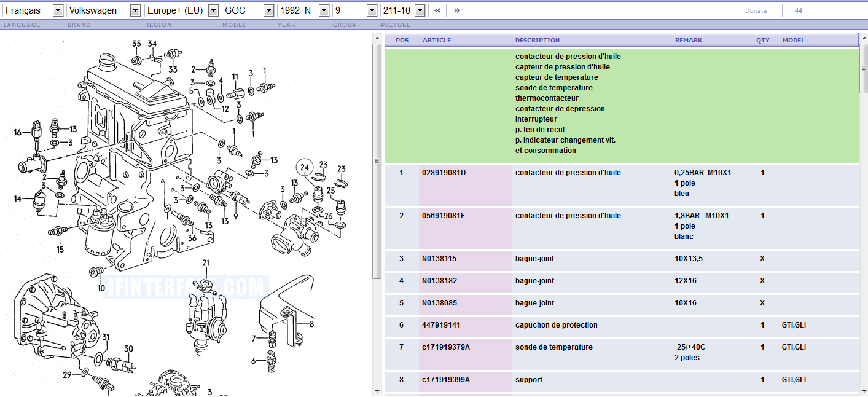Screen dimensions: 868x397
Task: Click remark '10X13,5' in row 3
Action: pos(689,259)
